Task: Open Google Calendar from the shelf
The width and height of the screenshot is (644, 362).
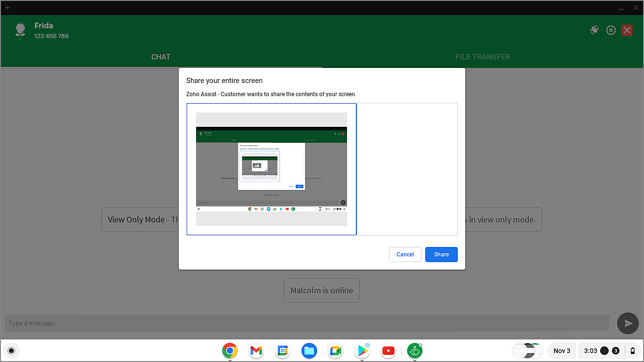Action: 282,351
